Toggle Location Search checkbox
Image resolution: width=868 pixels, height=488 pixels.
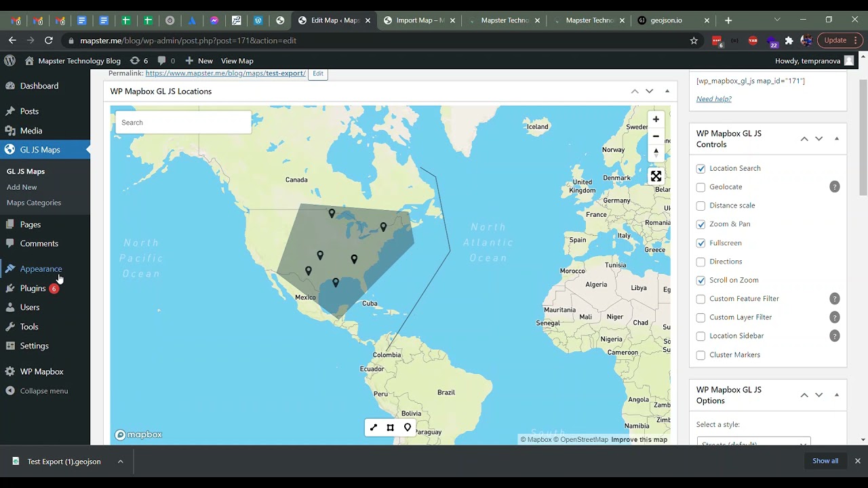pos(701,169)
